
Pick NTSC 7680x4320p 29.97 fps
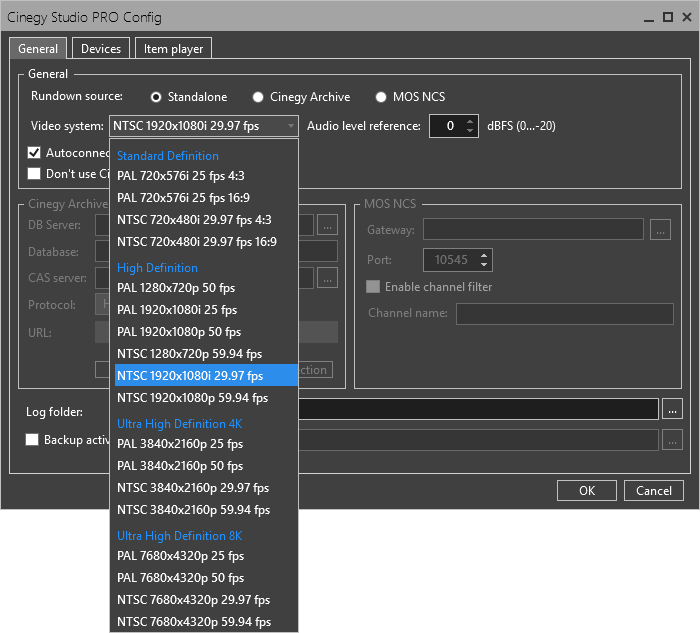click(x=204, y=600)
